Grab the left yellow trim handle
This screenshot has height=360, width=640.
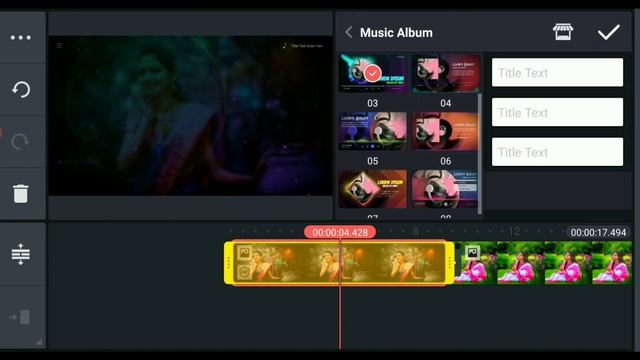(229, 262)
